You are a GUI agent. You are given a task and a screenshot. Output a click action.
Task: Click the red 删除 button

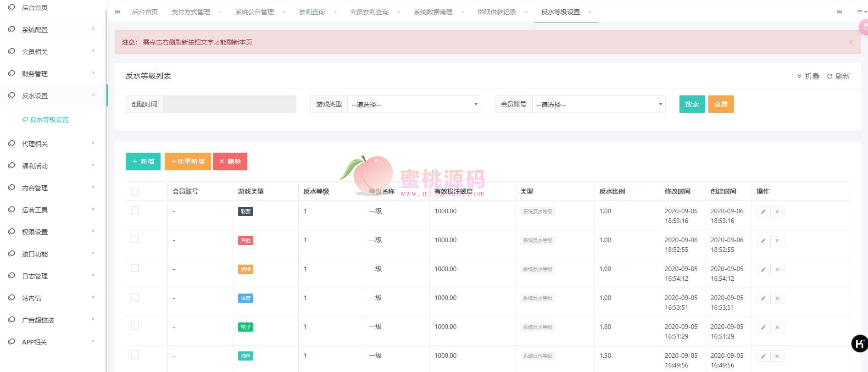click(230, 161)
